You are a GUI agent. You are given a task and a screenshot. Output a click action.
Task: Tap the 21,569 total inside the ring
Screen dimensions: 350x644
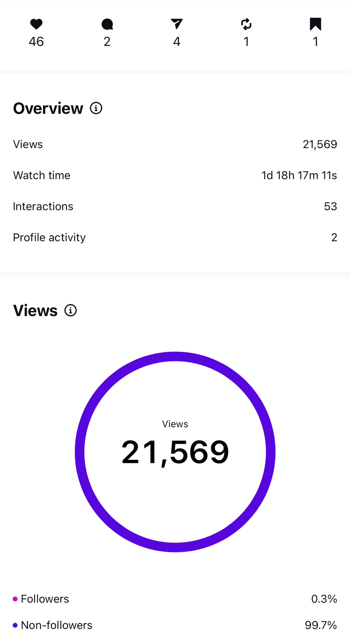(x=175, y=452)
